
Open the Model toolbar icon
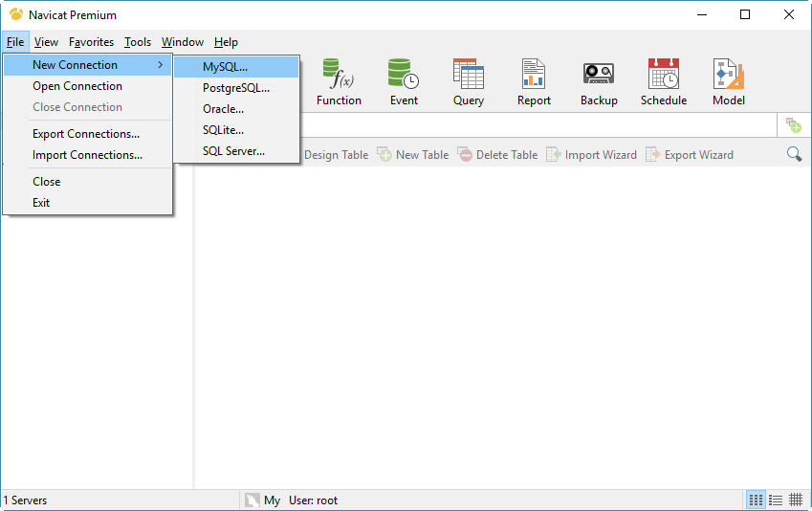tap(729, 82)
